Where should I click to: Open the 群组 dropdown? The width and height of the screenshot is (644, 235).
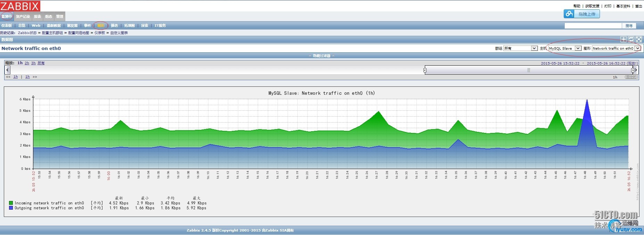tap(521, 48)
